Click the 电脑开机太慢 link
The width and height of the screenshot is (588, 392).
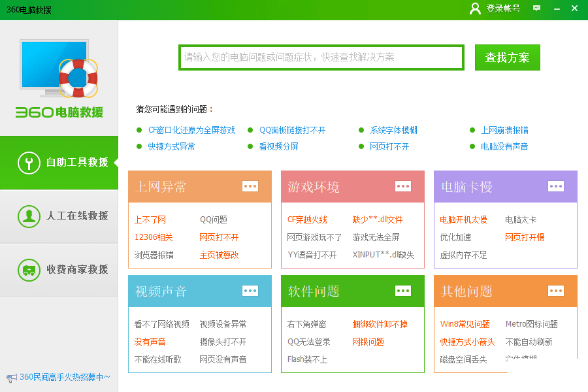463,220
